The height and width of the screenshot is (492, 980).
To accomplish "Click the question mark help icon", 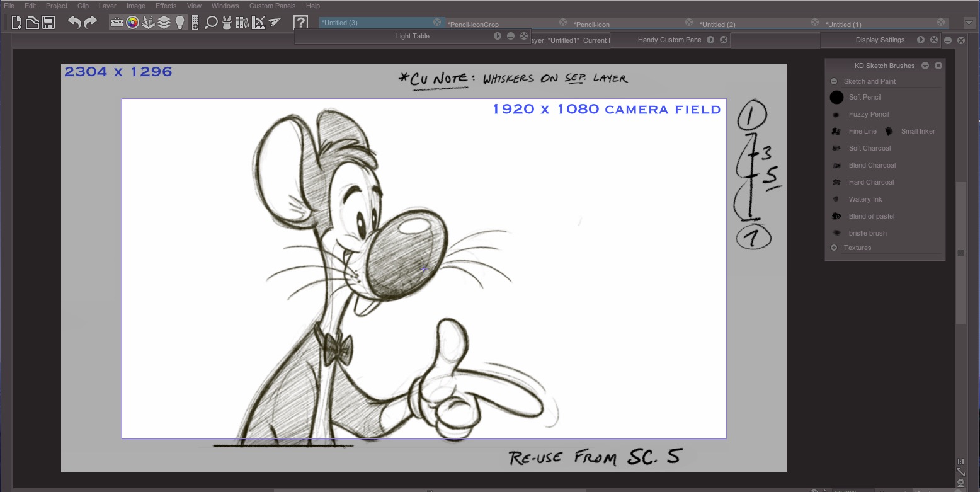I will click(300, 23).
